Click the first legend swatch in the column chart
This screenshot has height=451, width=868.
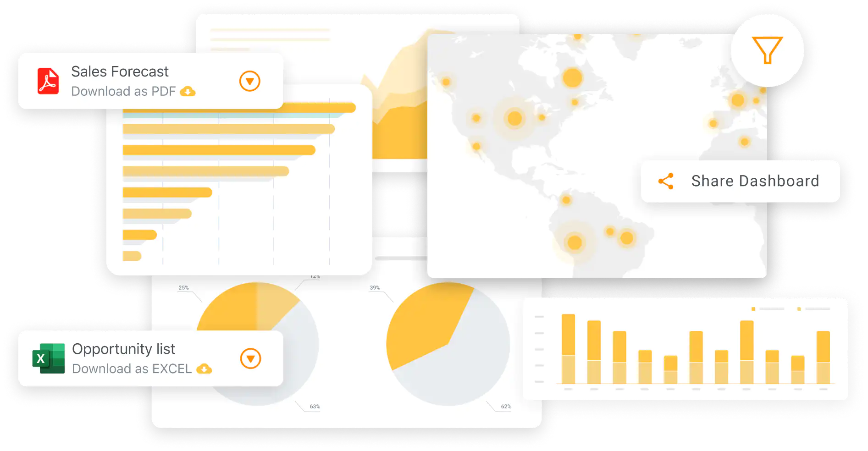(x=753, y=309)
